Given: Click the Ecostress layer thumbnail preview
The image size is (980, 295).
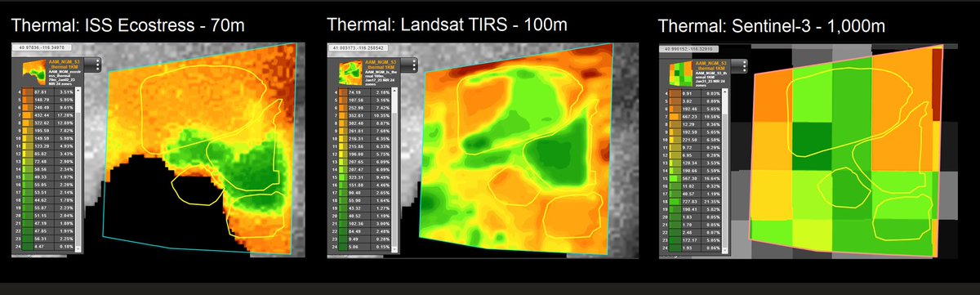Looking at the screenshot, I should pyautogui.click(x=35, y=73).
